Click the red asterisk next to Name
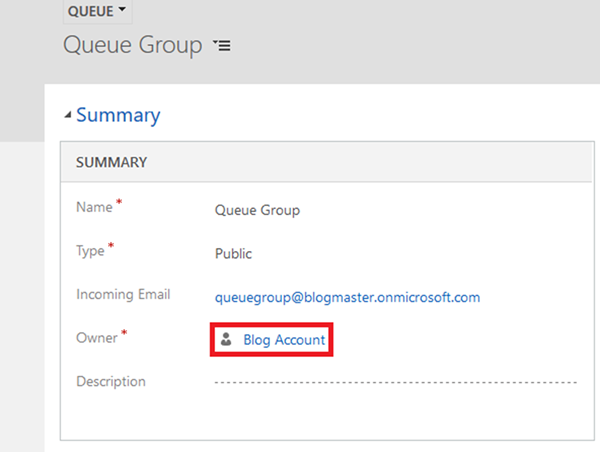 pos(120,205)
